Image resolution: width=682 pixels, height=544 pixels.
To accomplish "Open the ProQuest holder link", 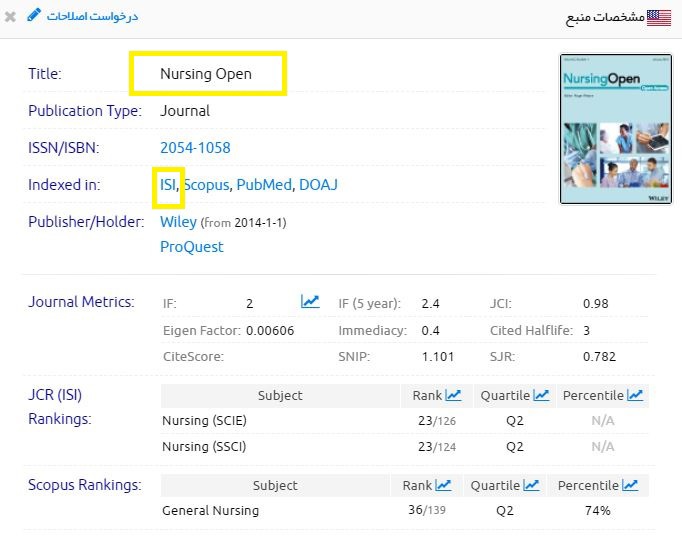I will click(x=191, y=247).
